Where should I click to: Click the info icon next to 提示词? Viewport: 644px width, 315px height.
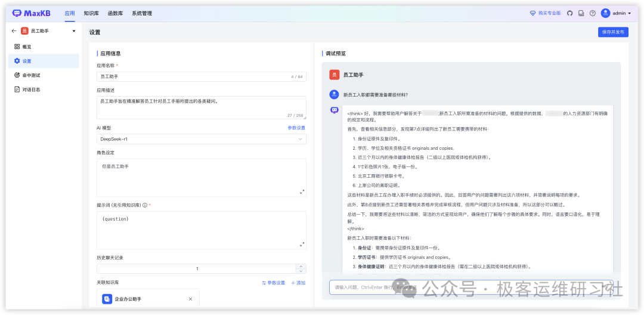(145, 205)
